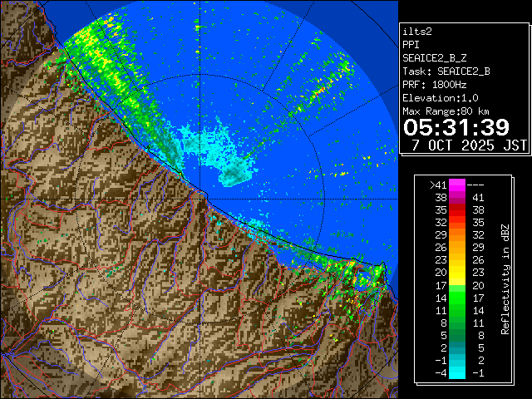Click the 05:31:39 timestamp display
The width and height of the screenshot is (532, 399).
point(456,127)
